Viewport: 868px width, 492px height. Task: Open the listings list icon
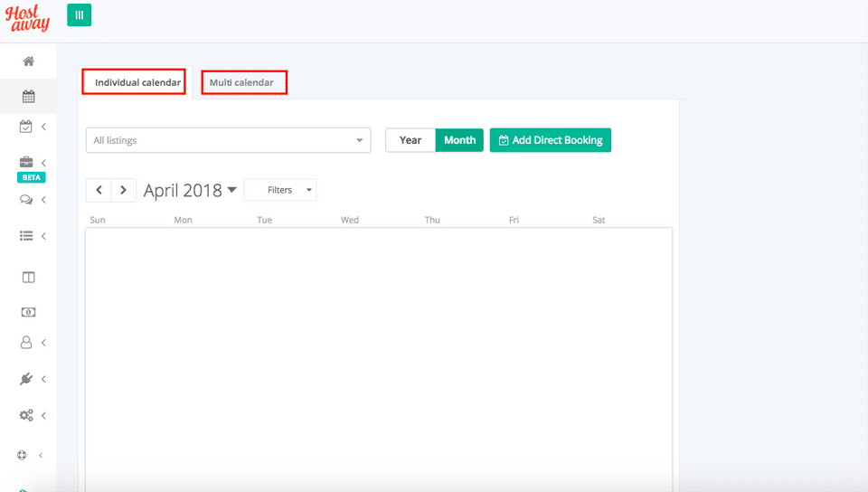pos(26,236)
